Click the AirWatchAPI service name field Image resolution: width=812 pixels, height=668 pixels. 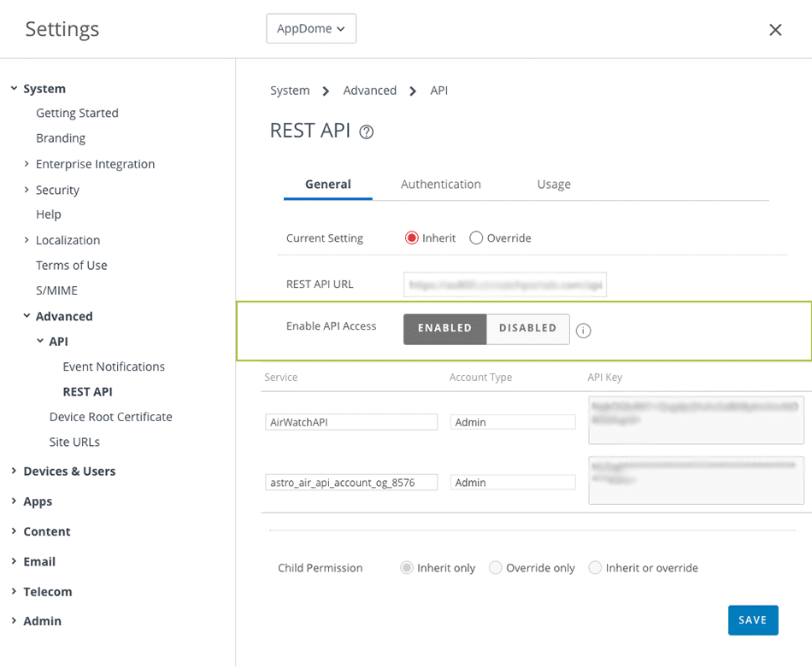click(x=350, y=421)
